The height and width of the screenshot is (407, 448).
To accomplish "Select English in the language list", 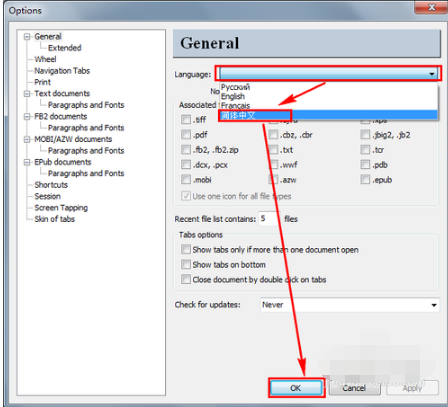I will coord(233,96).
